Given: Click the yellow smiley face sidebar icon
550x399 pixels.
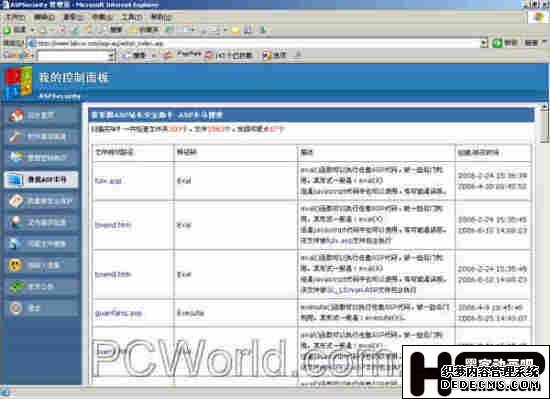Looking at the screenshot, I should (x=15, y=265).
